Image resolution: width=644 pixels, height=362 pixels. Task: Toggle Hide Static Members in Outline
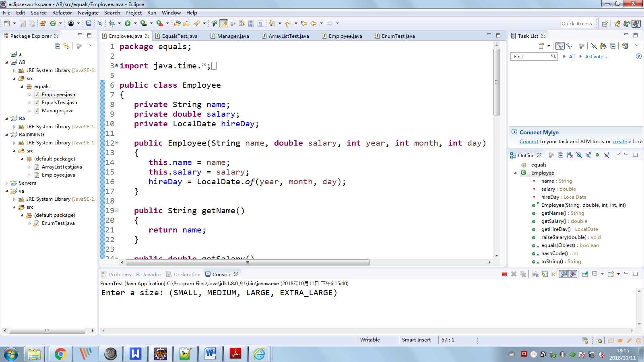[588, 155]
